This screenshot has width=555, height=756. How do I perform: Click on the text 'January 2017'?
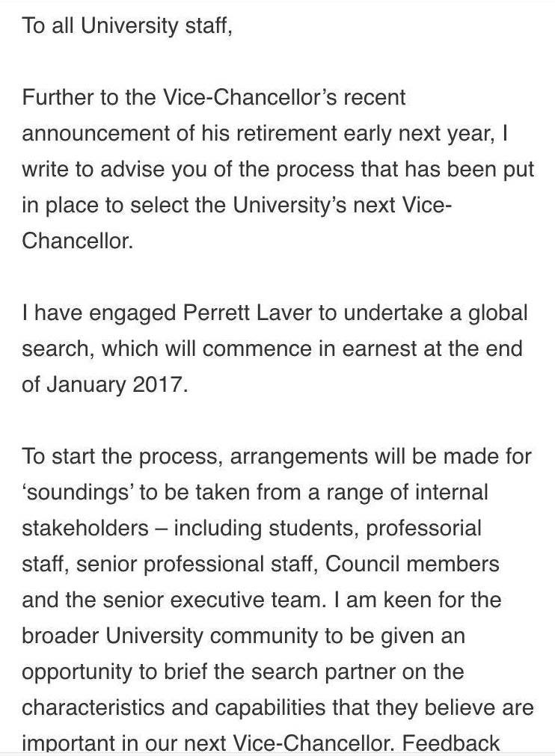click(114, 385)
